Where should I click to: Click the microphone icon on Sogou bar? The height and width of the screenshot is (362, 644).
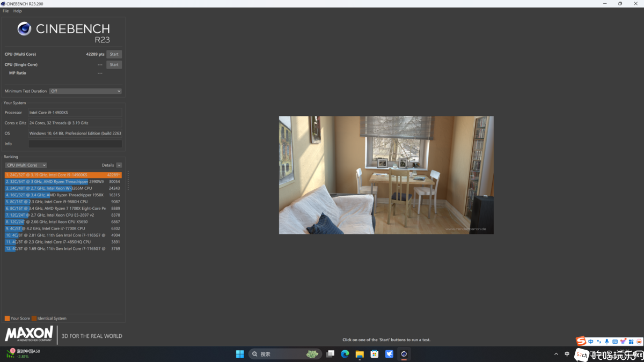click(607, 342)
